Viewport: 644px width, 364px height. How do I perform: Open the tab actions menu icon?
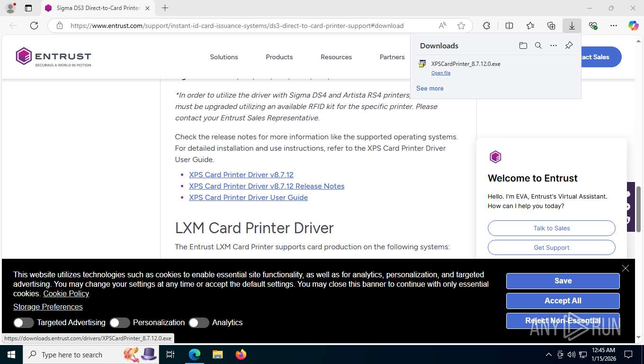pos(28,8)
